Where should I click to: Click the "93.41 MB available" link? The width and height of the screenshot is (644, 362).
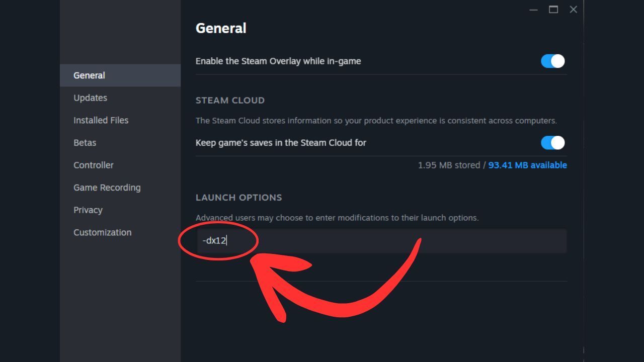tap(527, 165)
